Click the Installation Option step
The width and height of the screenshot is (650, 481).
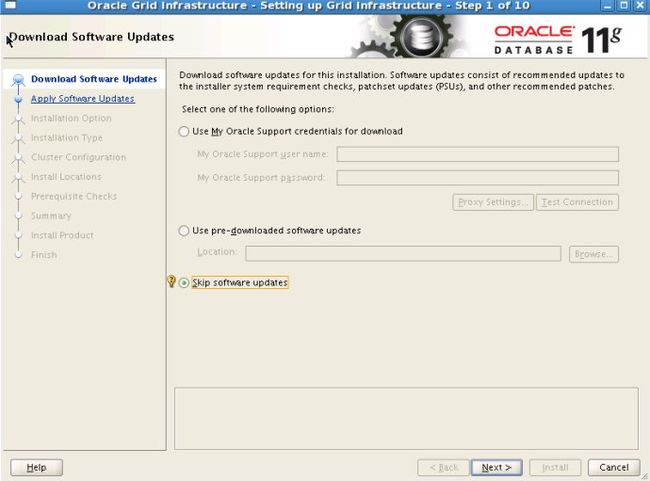point(71,118)
